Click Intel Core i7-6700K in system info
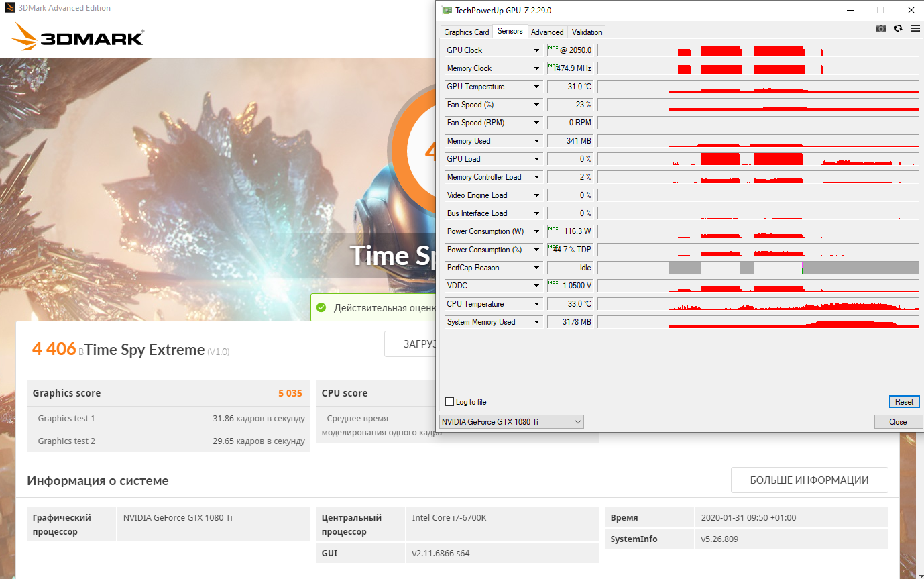 (449, 518)
